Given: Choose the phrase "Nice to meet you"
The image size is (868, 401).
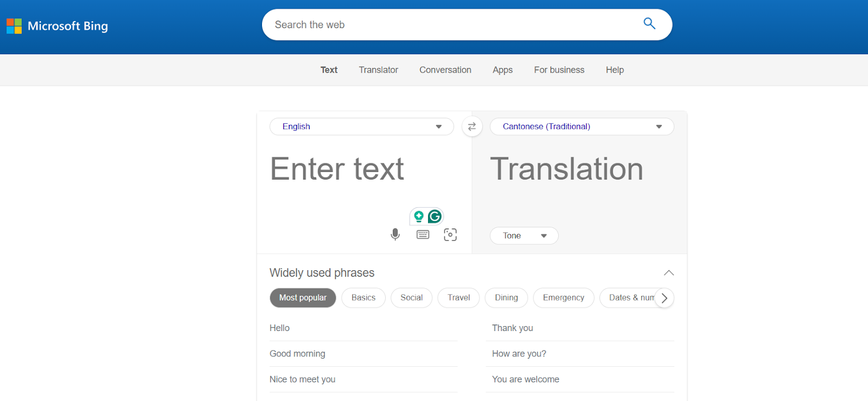Looking at the screenshot, I should [x=302, y=379].
